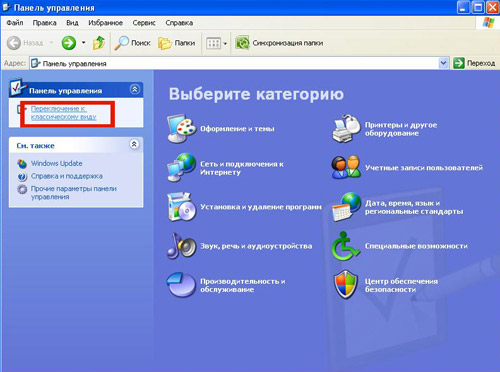Click the help question mark icon
The image size is (500, 372).
click(x=22, y=176)
